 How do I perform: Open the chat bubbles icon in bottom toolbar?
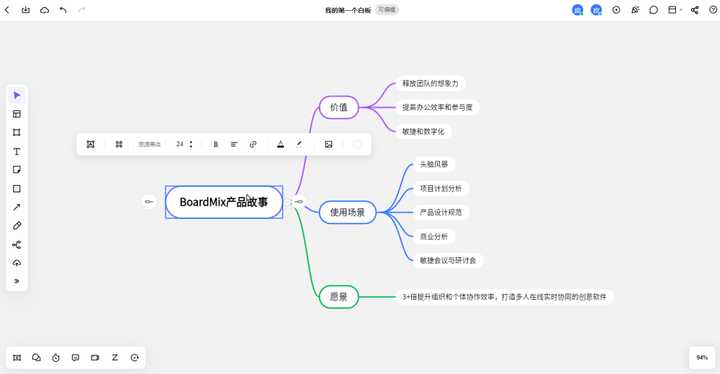click(x=36, y=357)
